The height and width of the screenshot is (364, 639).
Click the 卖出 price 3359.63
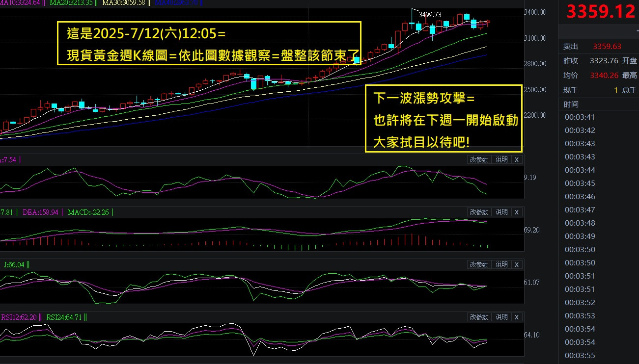[x=607, y=47]
